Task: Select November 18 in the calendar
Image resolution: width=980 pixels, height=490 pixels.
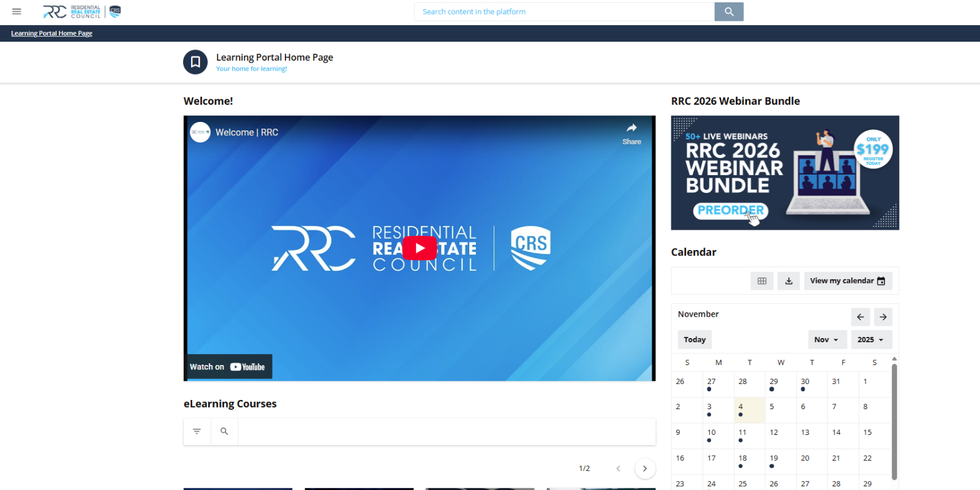Action: pyautogui.click(x=750, y=461)
